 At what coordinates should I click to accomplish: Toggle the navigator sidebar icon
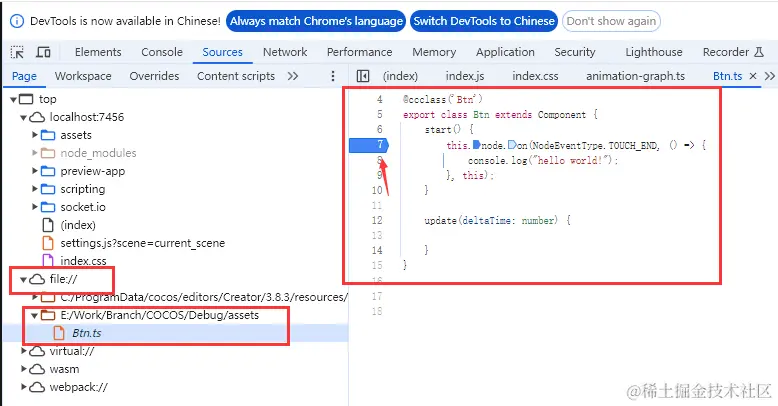(x=363, y=76)
